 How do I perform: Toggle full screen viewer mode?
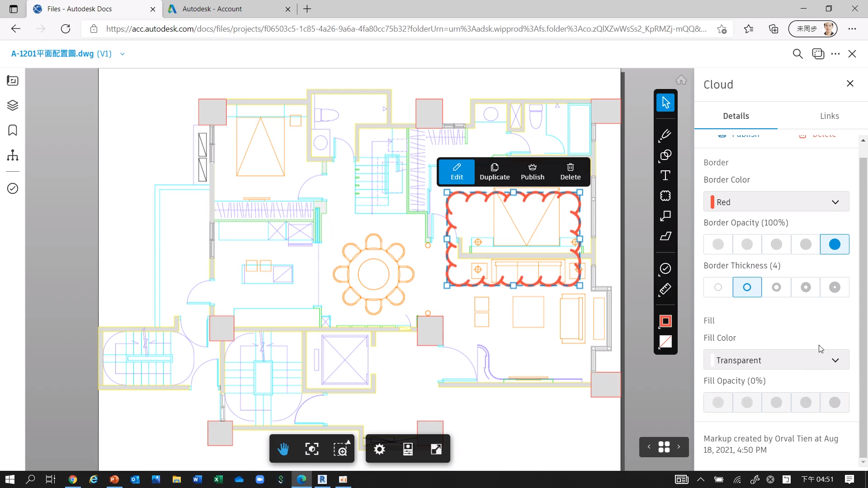pos(436,449)
